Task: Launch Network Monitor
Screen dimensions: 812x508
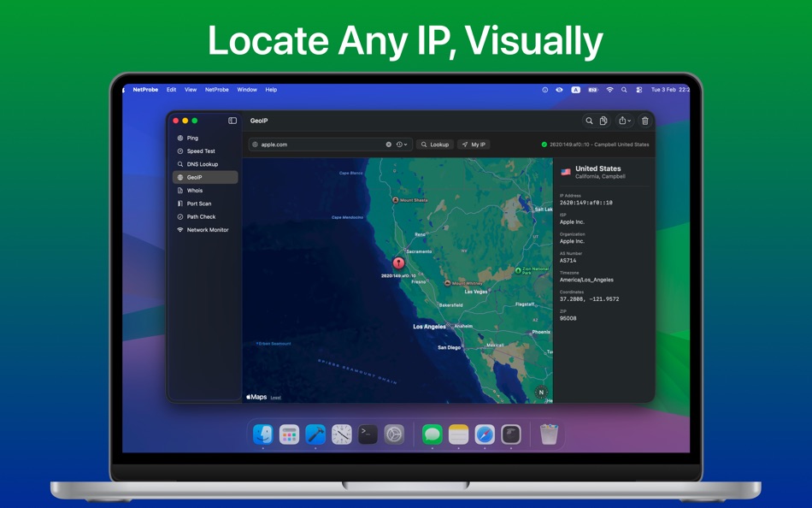Action: click(x=206, y=229)
